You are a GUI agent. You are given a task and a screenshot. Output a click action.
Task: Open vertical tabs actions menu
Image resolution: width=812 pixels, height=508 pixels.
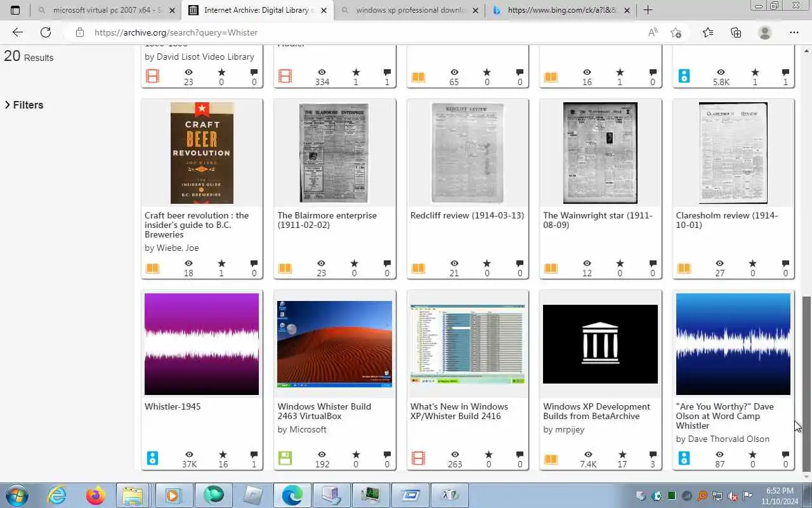pyautogui.click(x=15, y=10)
